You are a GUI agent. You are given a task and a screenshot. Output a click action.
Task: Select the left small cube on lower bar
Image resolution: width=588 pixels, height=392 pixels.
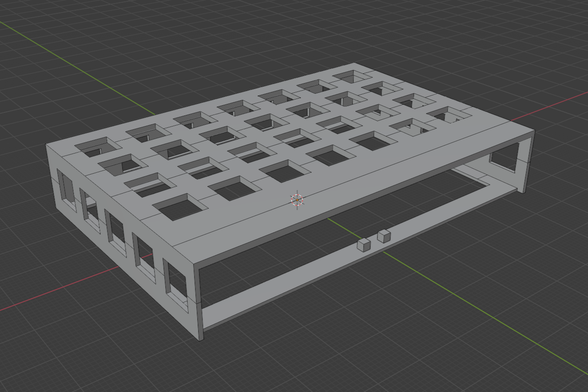click(x=364, y=245)
